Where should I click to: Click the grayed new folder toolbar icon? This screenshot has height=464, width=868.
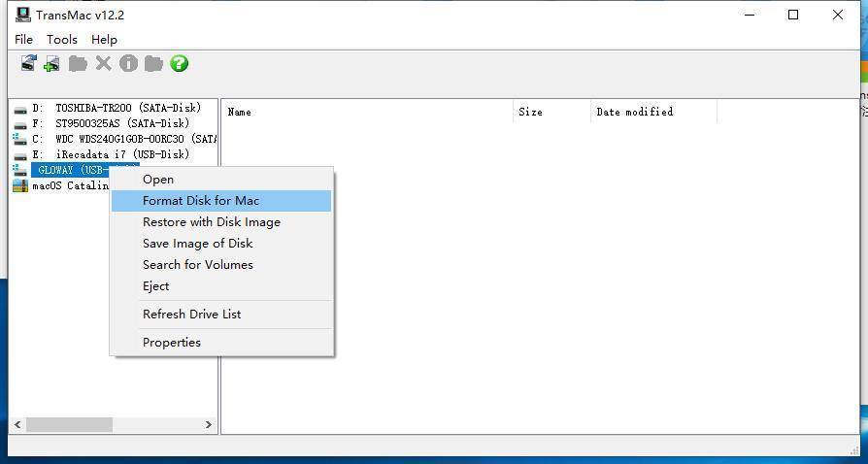click(x=78, y=63)
